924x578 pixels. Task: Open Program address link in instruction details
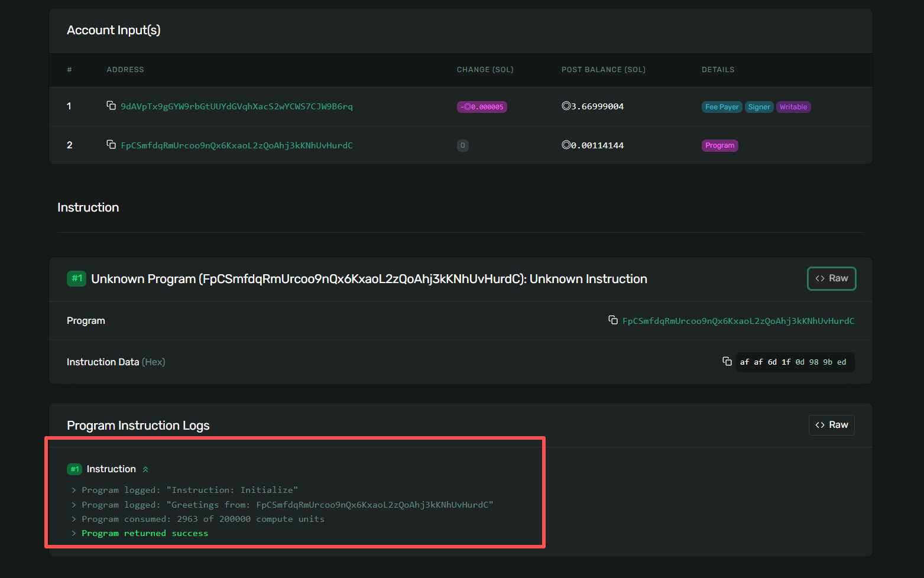click(738, 321)
